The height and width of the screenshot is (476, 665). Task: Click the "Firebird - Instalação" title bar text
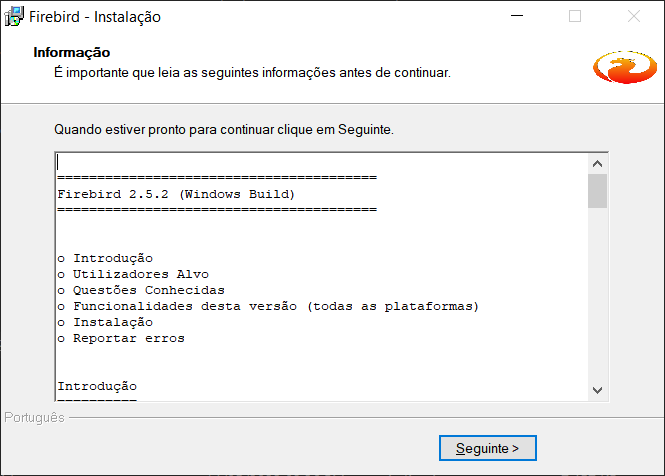[x=96, y=17]
